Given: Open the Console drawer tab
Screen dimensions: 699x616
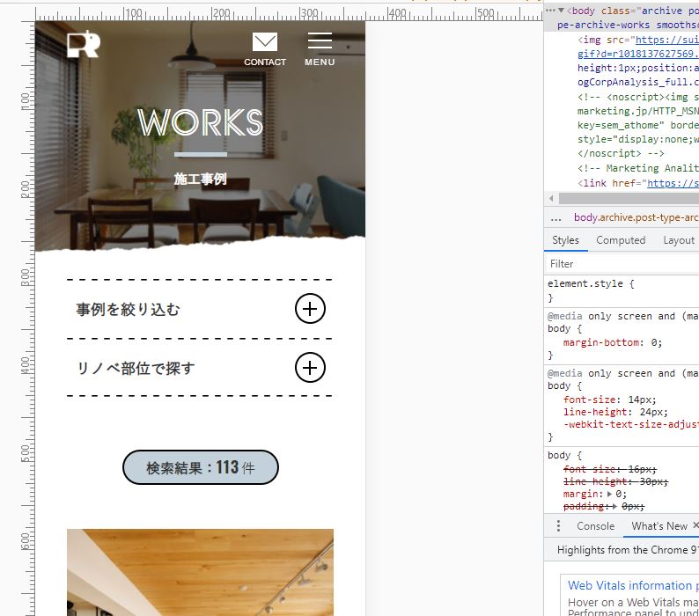Looking at the screenshot, I should [x=596, y=526].
